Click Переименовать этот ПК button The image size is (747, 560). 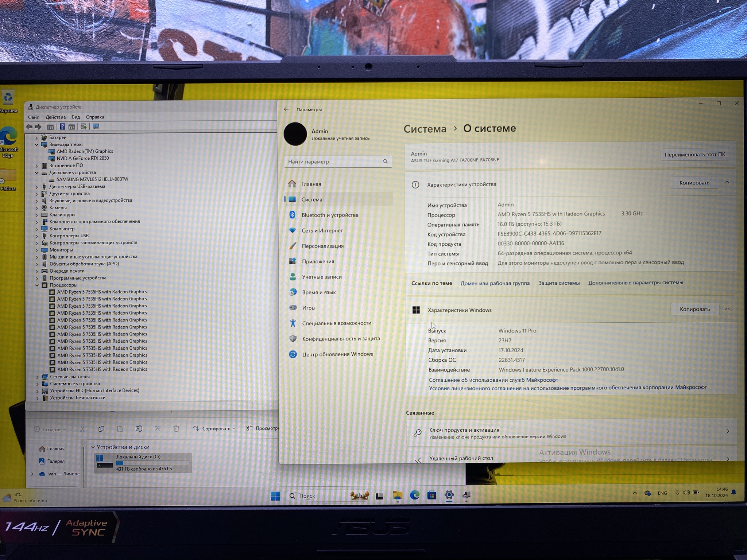coord(694,155)
